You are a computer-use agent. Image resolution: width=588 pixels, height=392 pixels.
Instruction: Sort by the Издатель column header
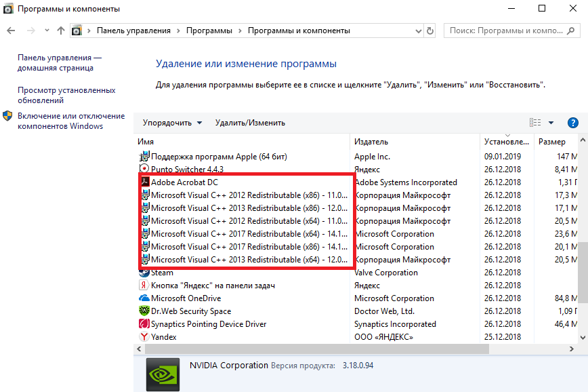(x=415, y=142)
